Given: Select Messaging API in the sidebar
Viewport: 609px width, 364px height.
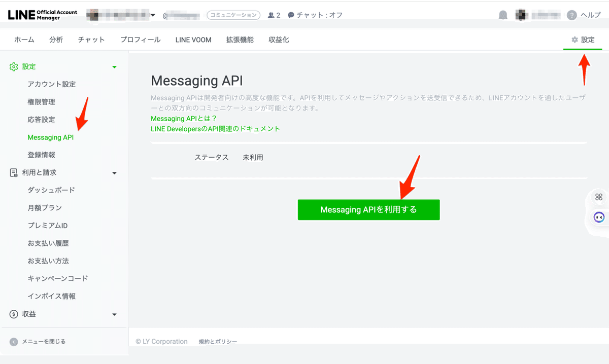Looking at the screenshot, I should coord(51,137).
